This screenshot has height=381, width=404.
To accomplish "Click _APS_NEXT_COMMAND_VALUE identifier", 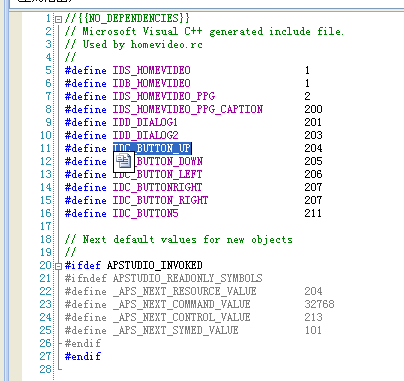I will click(181, 304).
